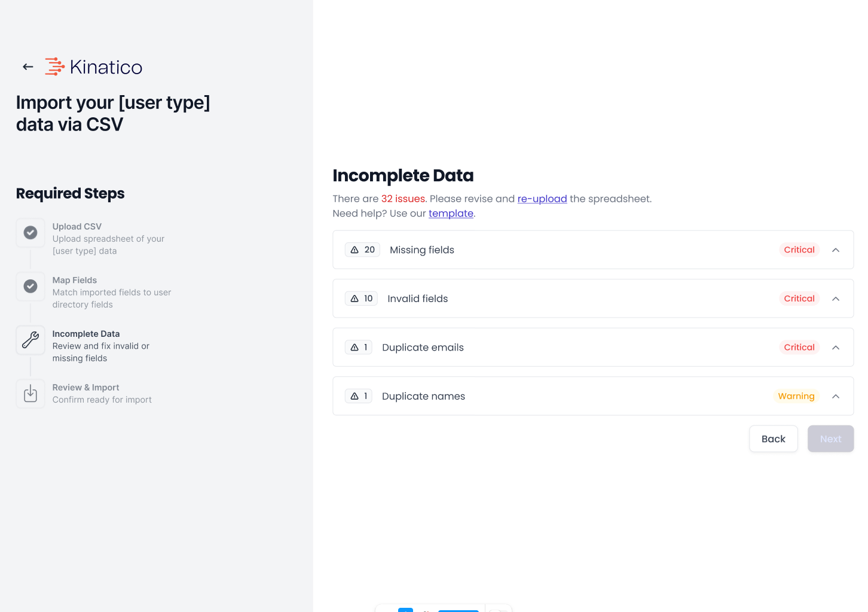868x612 pixels.
Task: Click Duplicate emails warning count badge
Action: click(x=359, y=348)
